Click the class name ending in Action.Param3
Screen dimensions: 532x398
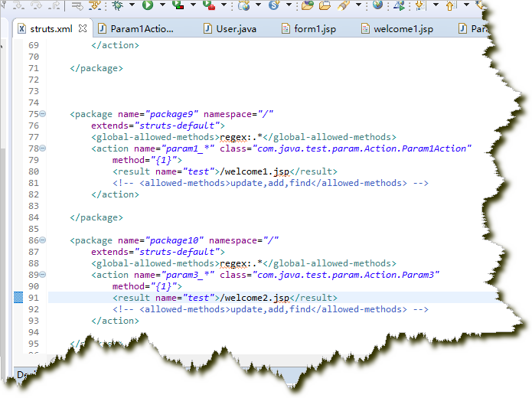[x=346, y=275]
